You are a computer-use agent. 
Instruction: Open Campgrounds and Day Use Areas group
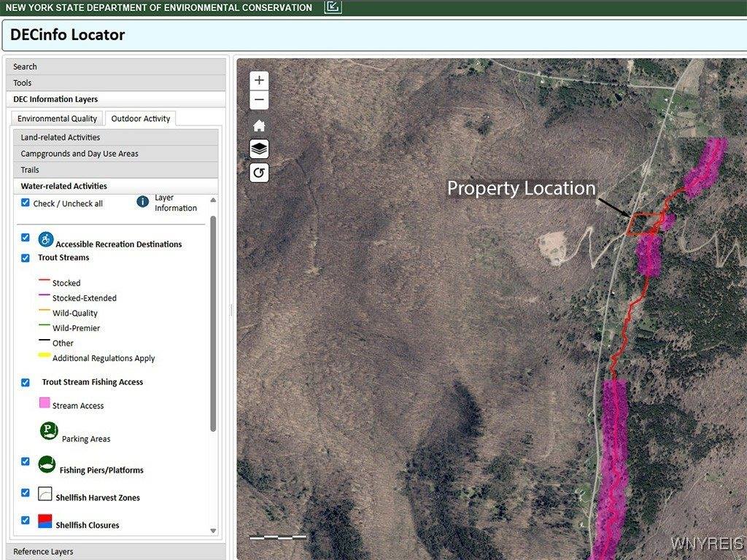pyautogui.click(x=116, y=154)
